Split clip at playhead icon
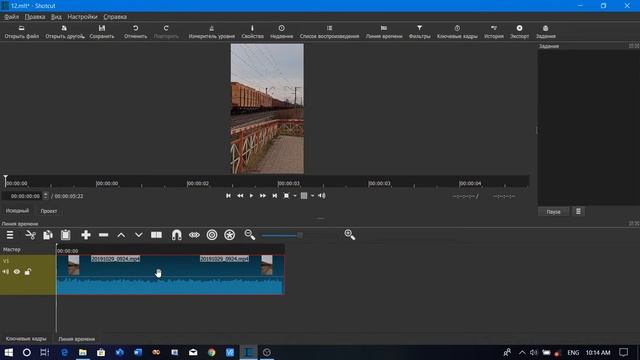Viewport: 640px width, 360px height. 156,235
